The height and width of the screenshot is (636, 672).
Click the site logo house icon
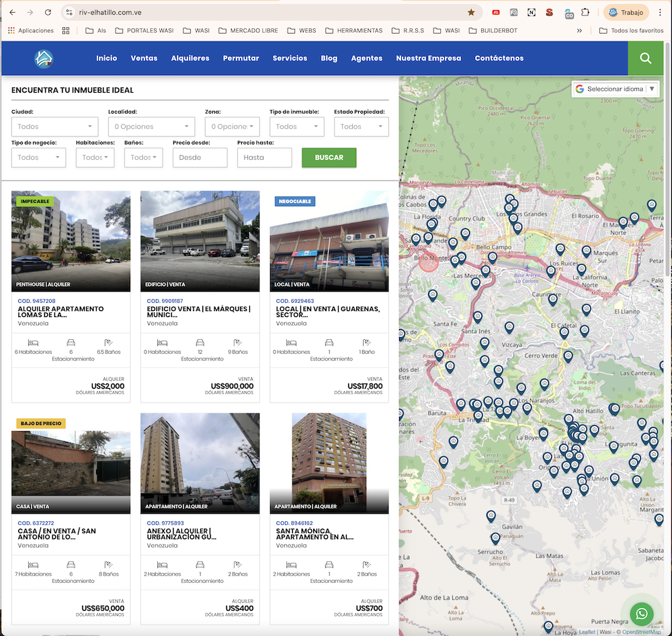click(x=44, y=58)
